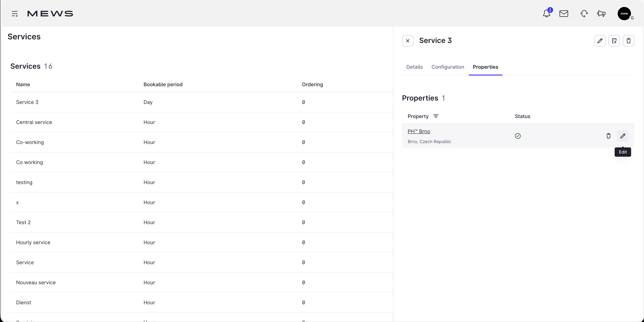This screenshot has width=644, height=322.
Task: Click the ordering value in Dienst row
Action: [x=304, y=303]
